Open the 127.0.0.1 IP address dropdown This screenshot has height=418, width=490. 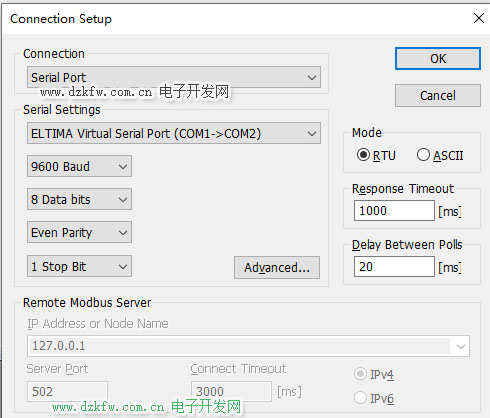248,346
